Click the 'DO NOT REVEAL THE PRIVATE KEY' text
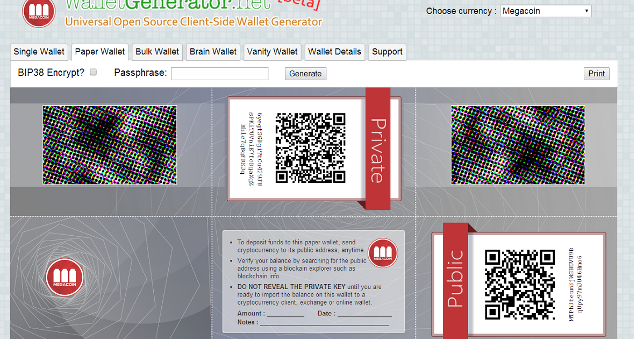 click(291, 287)
